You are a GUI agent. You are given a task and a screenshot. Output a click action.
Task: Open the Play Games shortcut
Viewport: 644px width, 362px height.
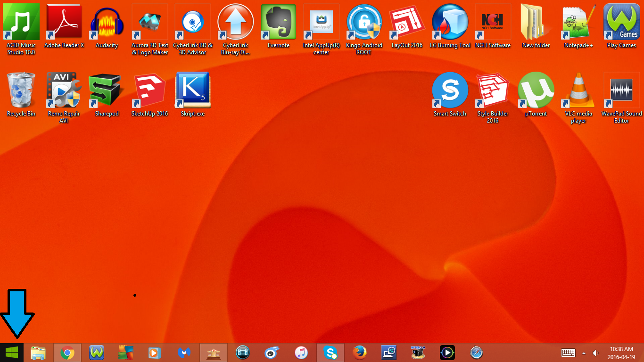click(622, 26)
